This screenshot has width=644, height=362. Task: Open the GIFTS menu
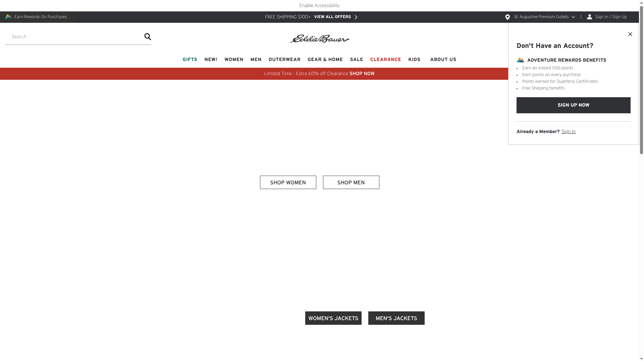[190, 59]
